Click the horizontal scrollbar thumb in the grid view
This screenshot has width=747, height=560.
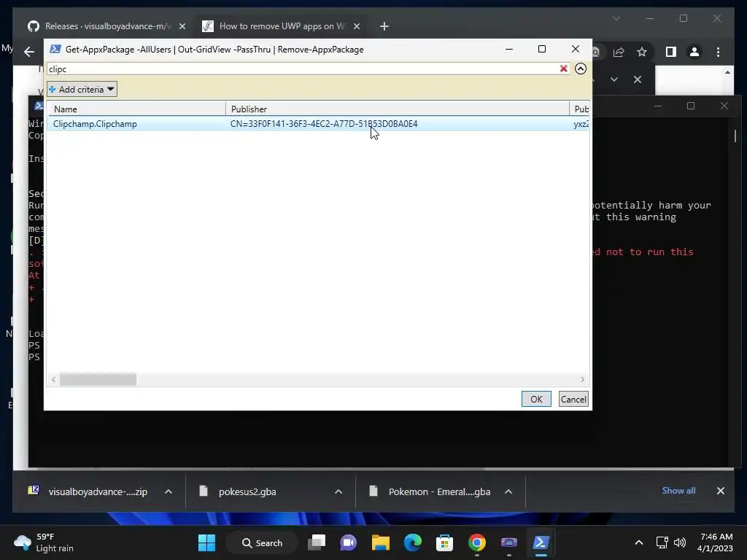click(x=98, y=379)
